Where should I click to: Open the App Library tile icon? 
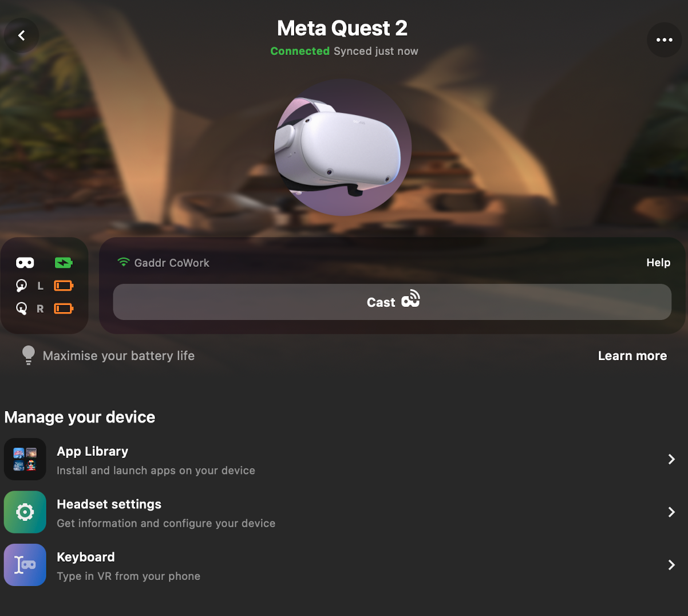(x=25, y=459)
